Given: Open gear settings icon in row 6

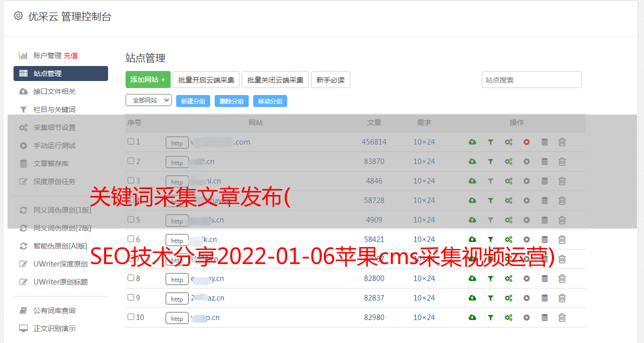Looking at the screenshot, I should pyautogui.click(x=508, y=239).
